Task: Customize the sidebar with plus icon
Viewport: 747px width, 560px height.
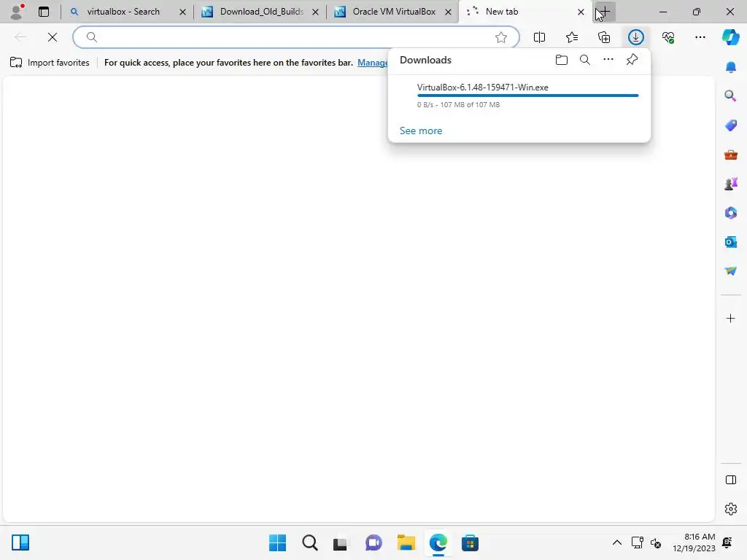Action: (x=730, y=318)
